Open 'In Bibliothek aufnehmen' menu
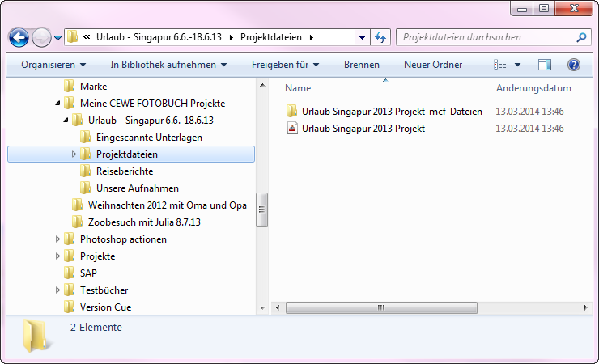The width and height of the screenshot is (599, 364). [x=168, y=65]
